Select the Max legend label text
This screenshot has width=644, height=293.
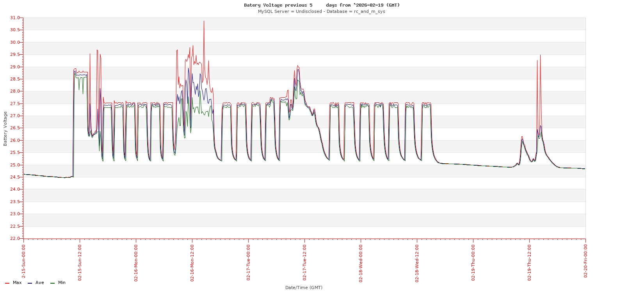pos(17,282)
